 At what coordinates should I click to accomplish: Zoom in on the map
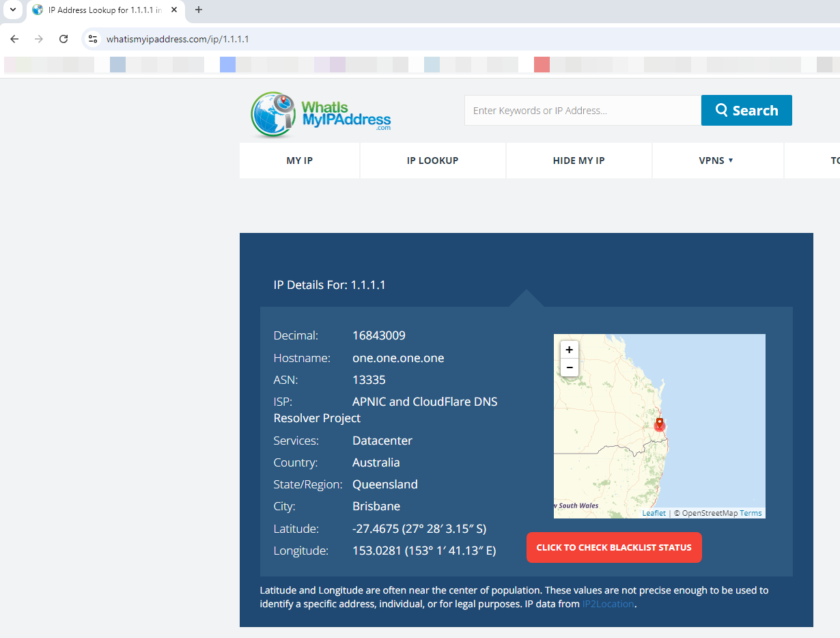[569, 350]
